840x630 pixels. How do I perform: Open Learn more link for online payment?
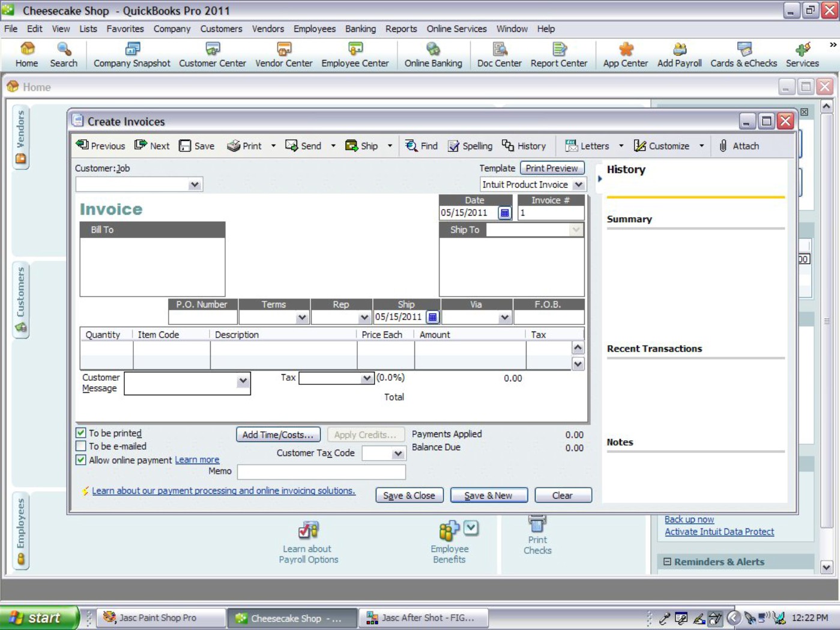197,459
